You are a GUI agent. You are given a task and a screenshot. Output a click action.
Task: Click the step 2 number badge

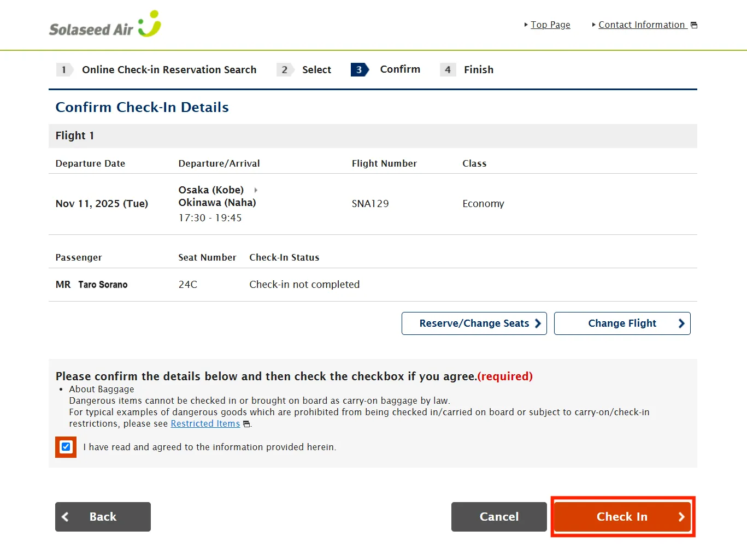click(x=284, y=70)
